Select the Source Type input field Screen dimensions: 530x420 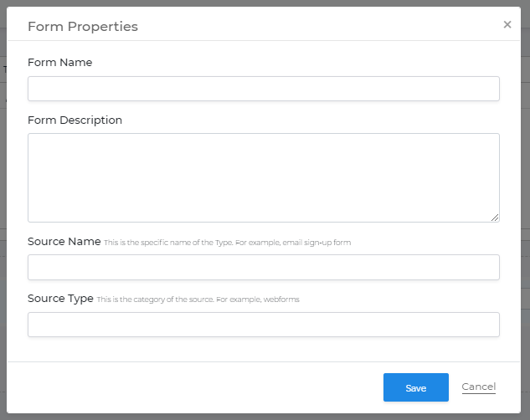coord(263,325)
